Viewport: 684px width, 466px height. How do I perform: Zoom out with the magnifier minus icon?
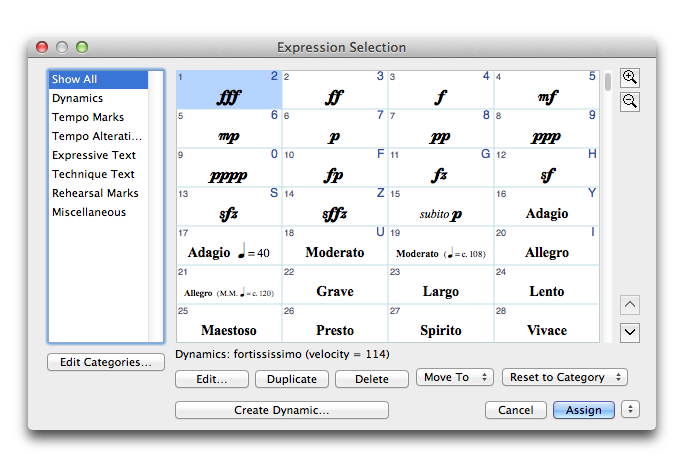point(629,102)
